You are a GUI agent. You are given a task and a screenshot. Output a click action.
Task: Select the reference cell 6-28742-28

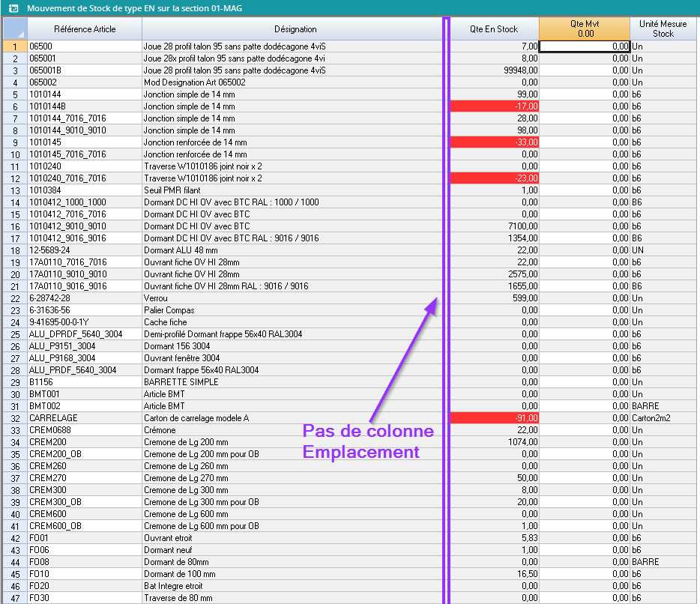(84, 298)
